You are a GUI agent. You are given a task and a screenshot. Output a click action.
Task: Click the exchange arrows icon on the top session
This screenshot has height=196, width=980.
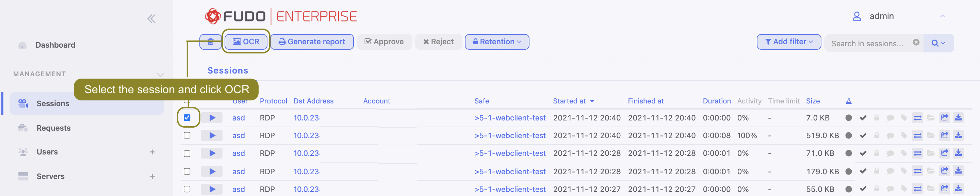918,118
